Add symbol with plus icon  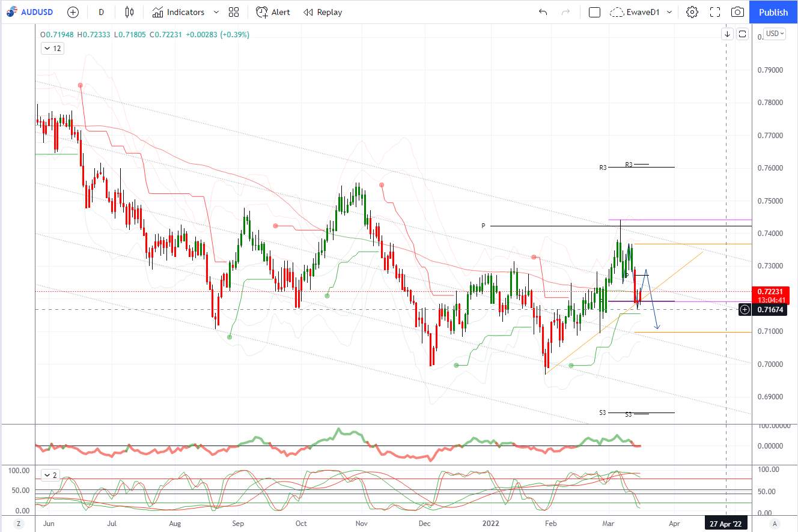pos(73,12)
